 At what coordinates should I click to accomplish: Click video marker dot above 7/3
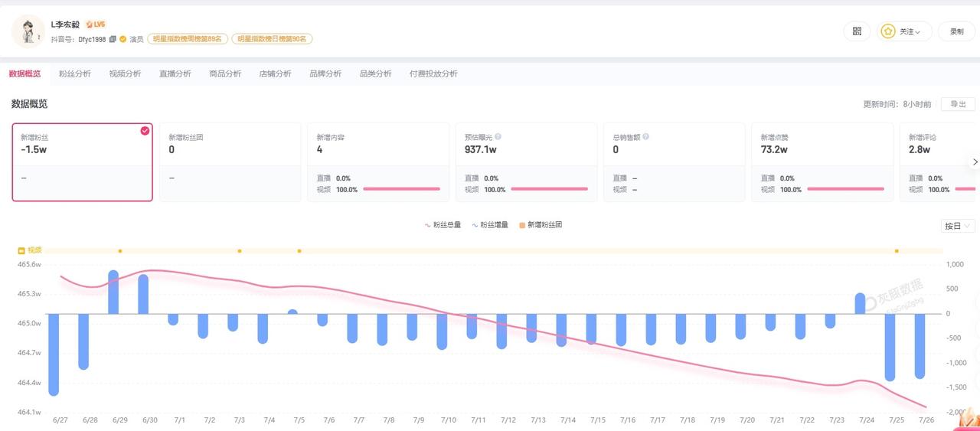240,251
